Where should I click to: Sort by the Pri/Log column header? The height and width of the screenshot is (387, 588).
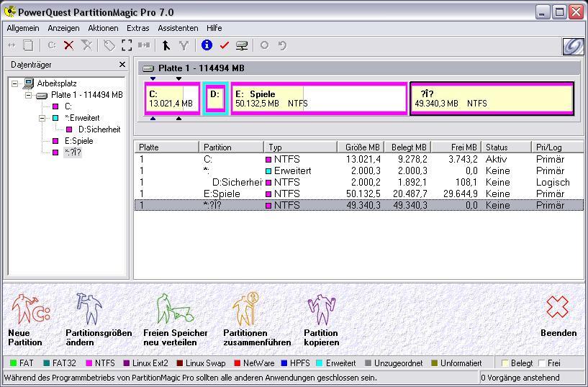tap(558, 147)
